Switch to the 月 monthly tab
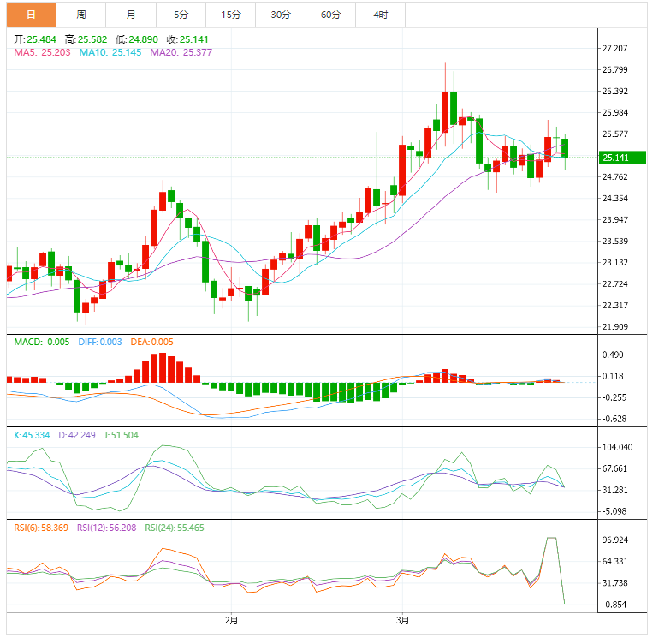This screenshot has width=653, height=644. pos(131,15)
